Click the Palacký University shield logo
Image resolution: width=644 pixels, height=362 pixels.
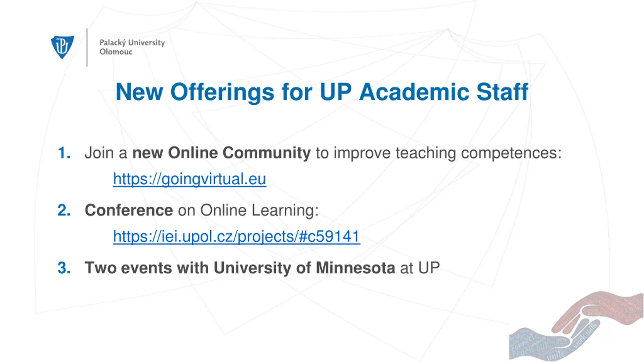(62, 47)
